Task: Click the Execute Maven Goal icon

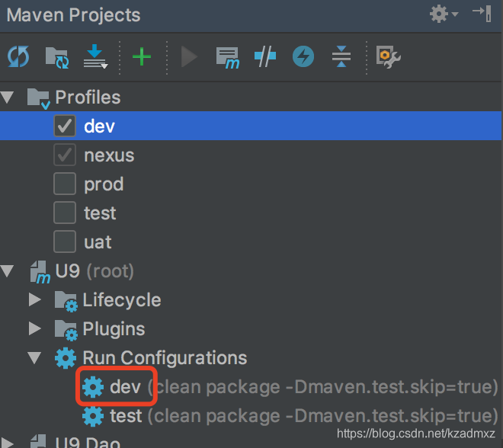Action: 227,58
